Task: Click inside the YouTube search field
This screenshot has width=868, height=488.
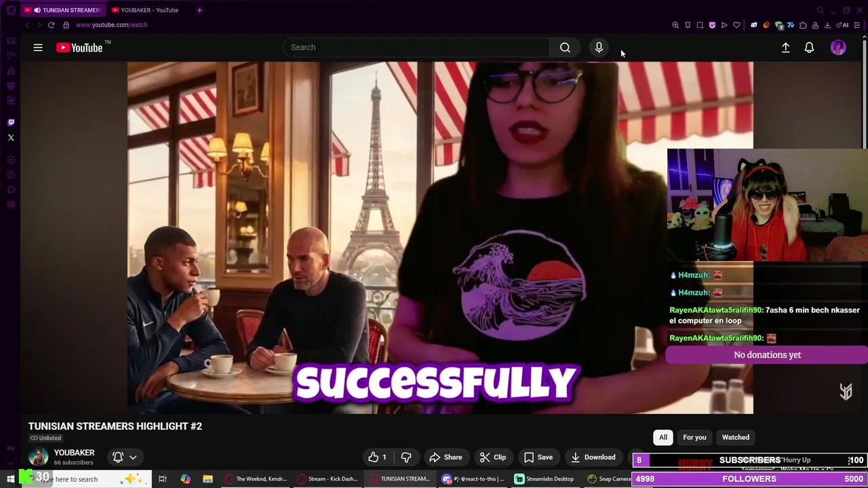Action: click(416, 47)
